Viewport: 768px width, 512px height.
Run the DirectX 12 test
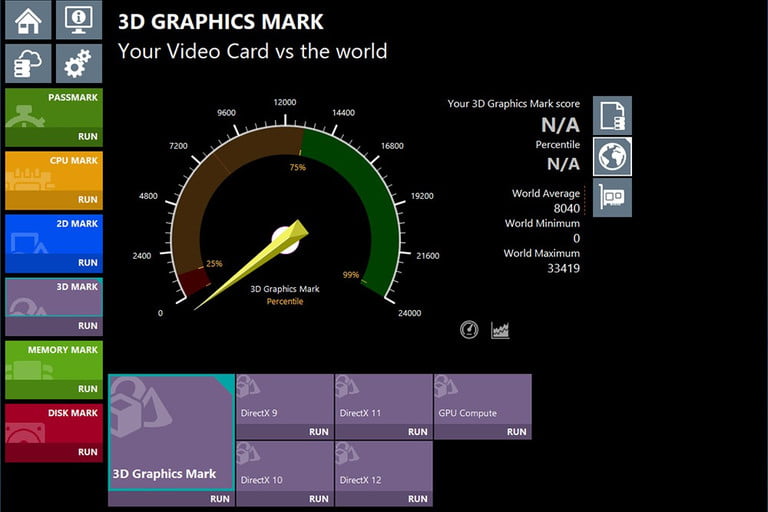(x=384, y=499)
